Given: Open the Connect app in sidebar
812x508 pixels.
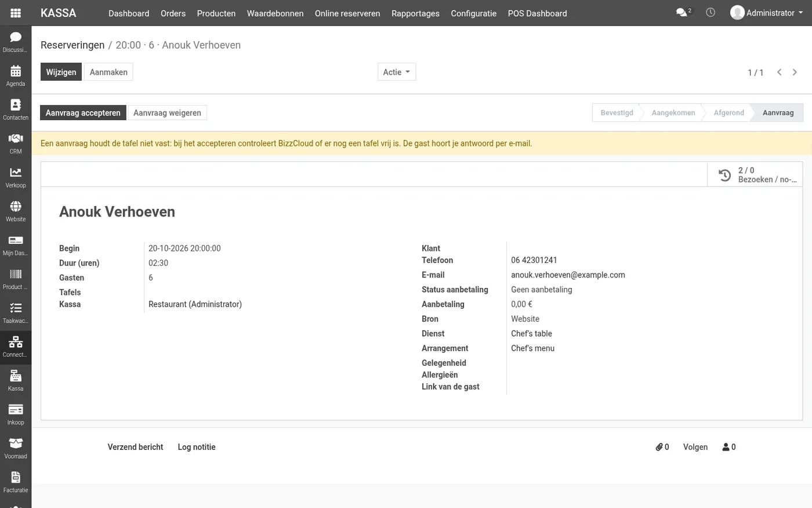Looking at the screenshot, I should point(16,347).
